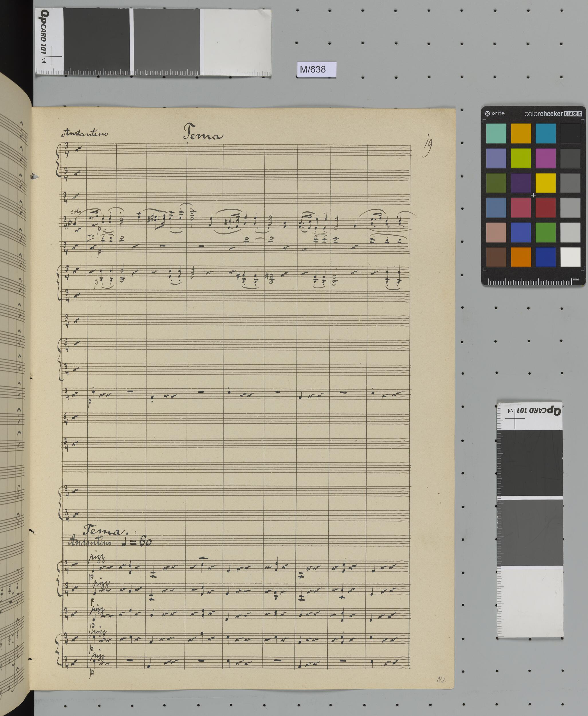The width and height of the screenshot is (588, 716).
Task: Click the quarter equals 60 tempo marking
Action: click(137, 542)
